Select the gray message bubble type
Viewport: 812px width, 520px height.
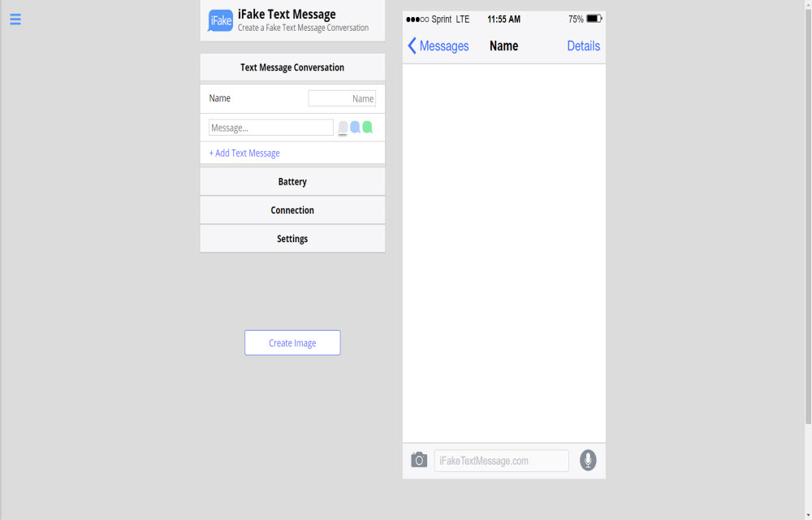343,127
